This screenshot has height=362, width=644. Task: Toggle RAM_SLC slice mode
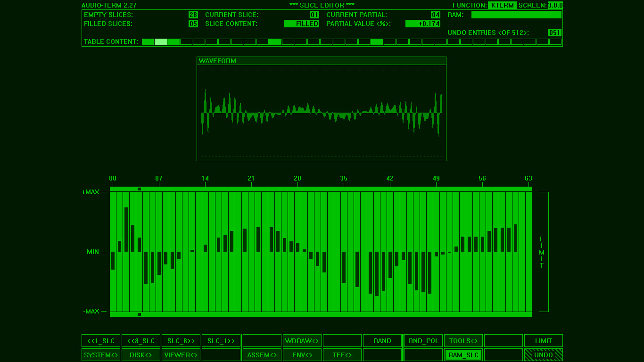pyautogui.click(x=463, y=354)
